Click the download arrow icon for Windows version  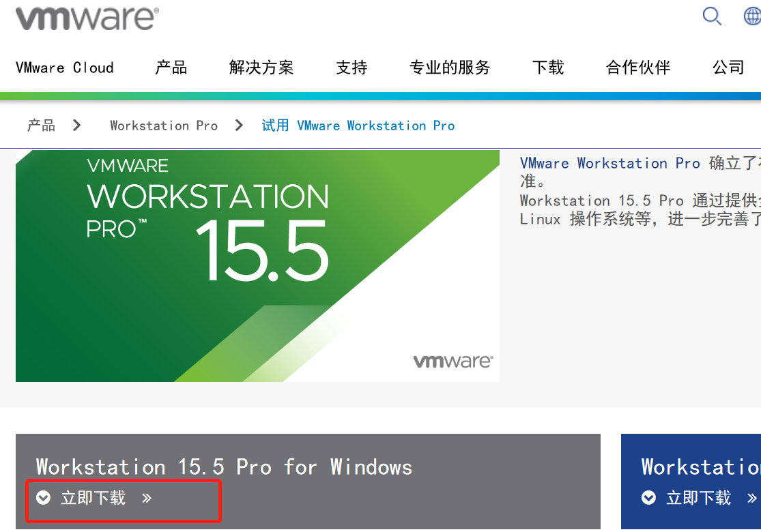[44, 498]
